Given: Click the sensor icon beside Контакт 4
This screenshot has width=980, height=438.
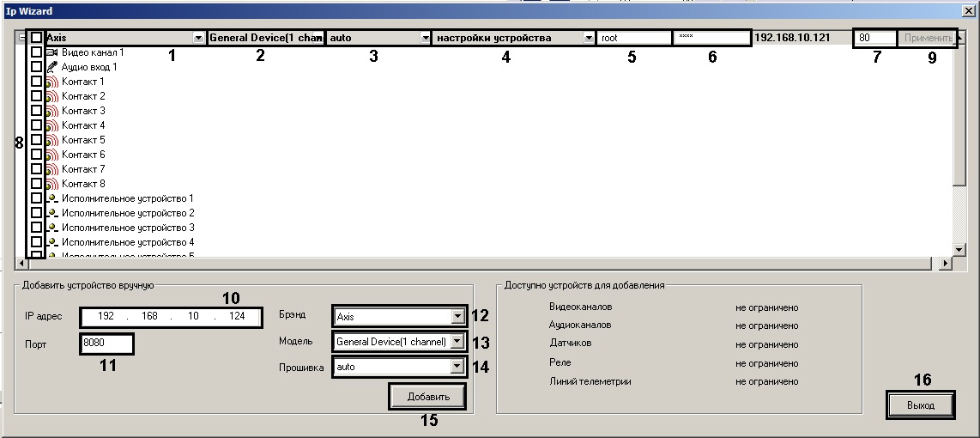Looking at the screenshot, I should 52,125.
